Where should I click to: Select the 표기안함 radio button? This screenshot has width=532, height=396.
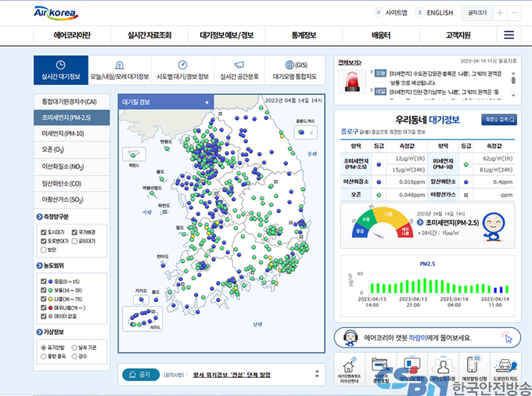44,347
